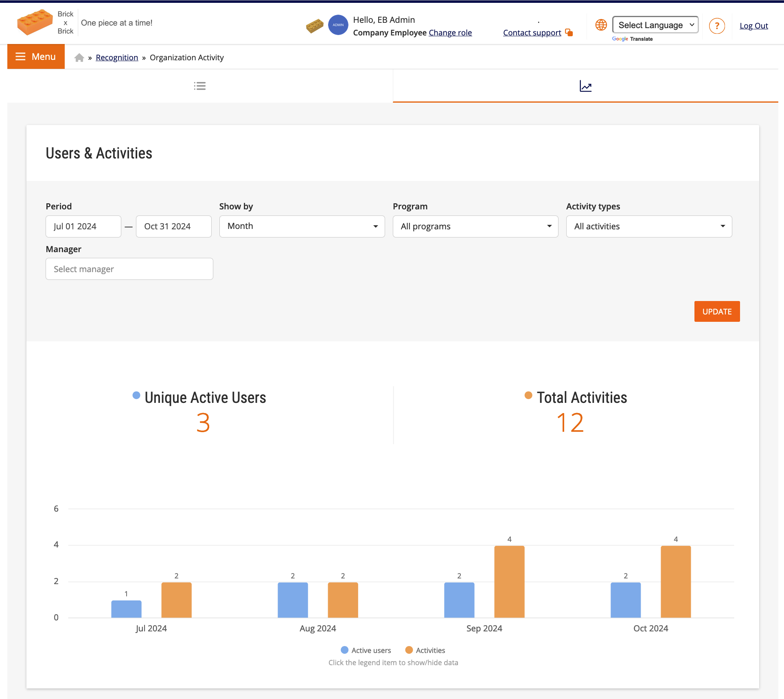Click the Jul 2024 axis label
Image resolution: width=784 pixels, height=699 pixels.
(151, 629)
